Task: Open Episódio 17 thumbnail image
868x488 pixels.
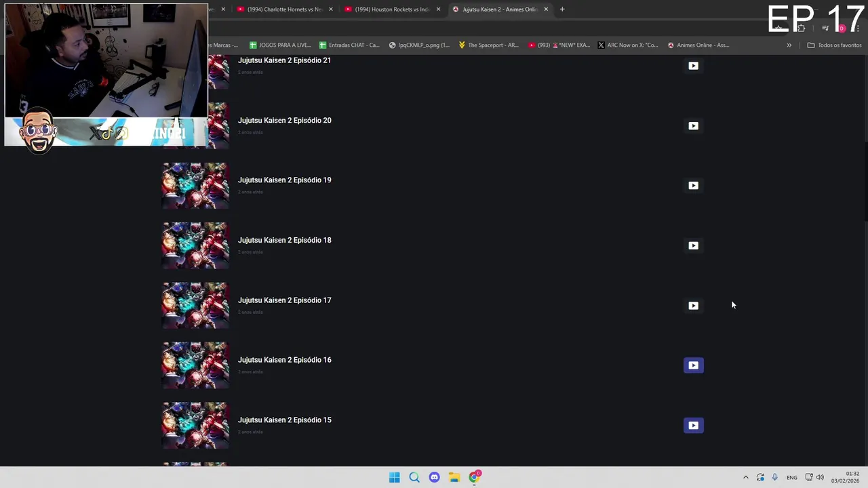Action: tap(195, 306)
